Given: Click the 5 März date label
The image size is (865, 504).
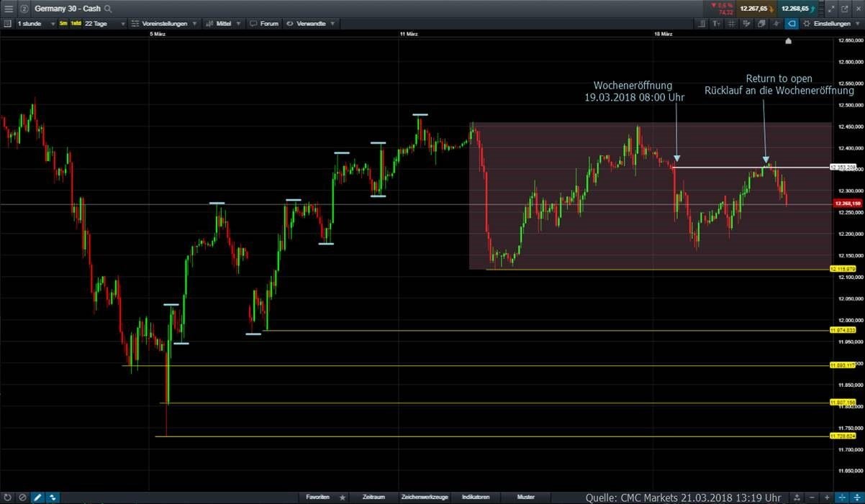Looking at the screenshot, I should (x=158, y=34).
